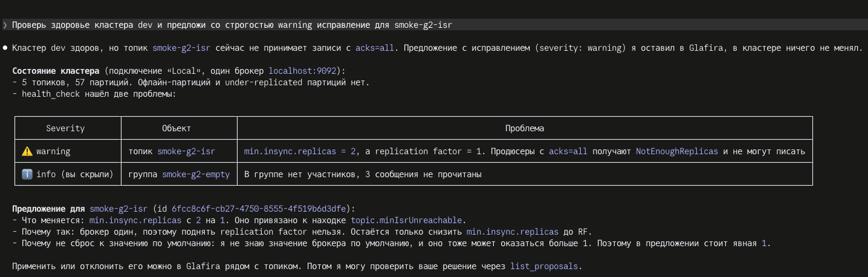Viewport: 868px width, 277px height.
Task: Click the 'warning' severity cell text
Action: pos(53,151)
